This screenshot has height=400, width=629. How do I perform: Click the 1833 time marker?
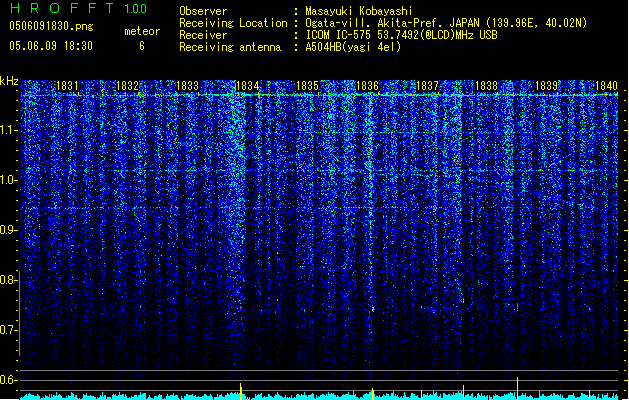pyautogui.click(x=187, y=86)
